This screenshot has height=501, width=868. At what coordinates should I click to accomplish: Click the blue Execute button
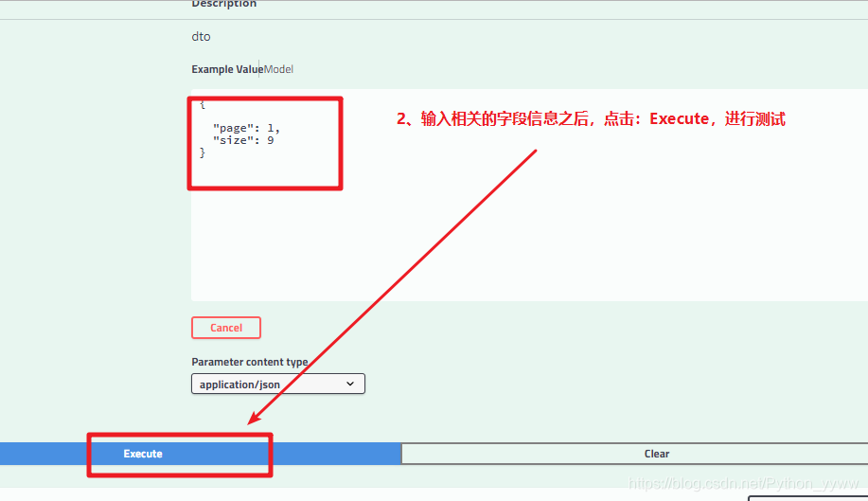[x=201, y=454]
